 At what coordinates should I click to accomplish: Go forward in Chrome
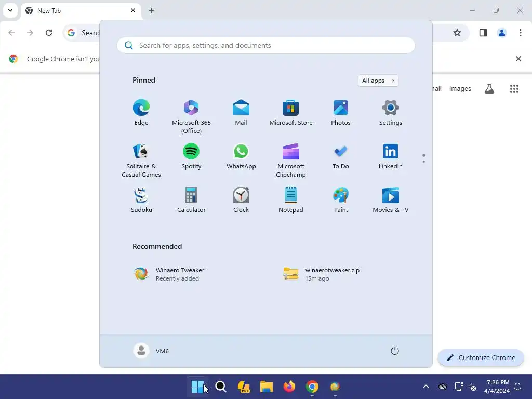tap(30, 33)
